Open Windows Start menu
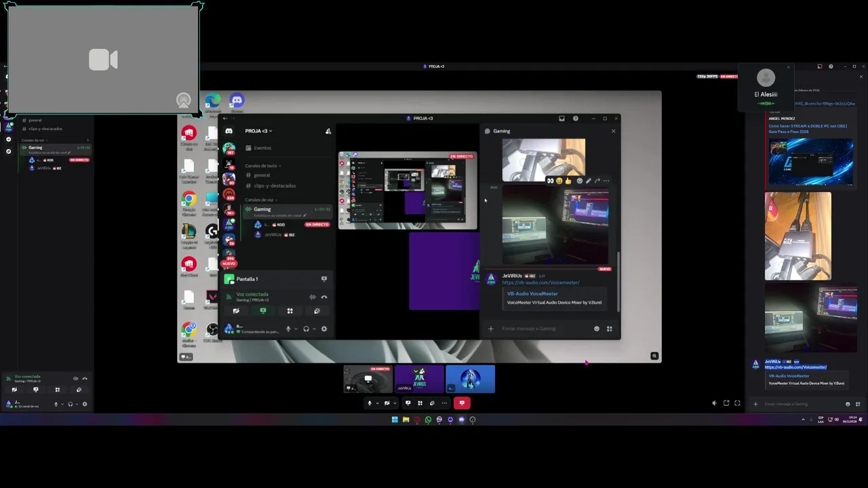 click(395, 420)
